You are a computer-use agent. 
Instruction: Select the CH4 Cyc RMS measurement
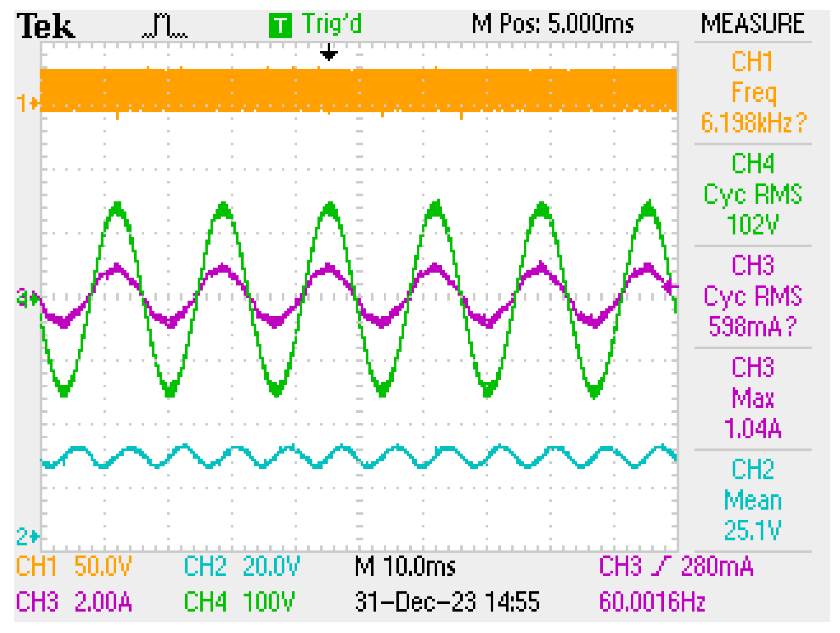[x=753, y=194]
